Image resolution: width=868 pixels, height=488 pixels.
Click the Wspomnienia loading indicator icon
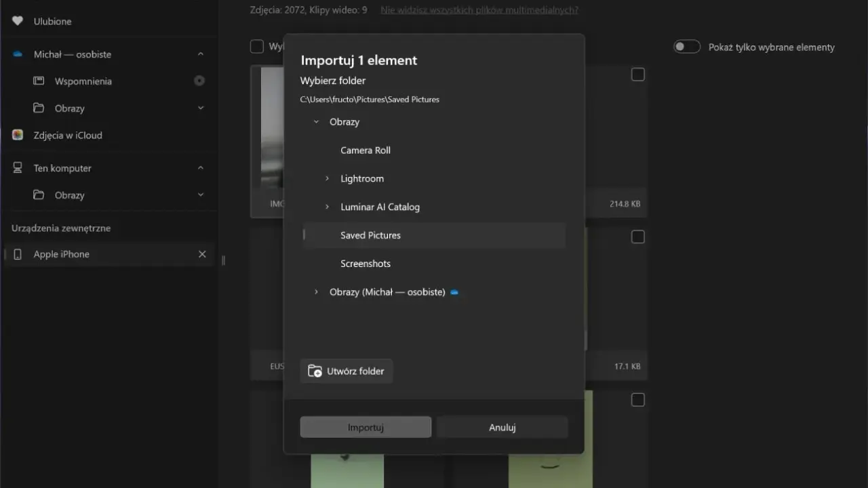click(199, 81)
